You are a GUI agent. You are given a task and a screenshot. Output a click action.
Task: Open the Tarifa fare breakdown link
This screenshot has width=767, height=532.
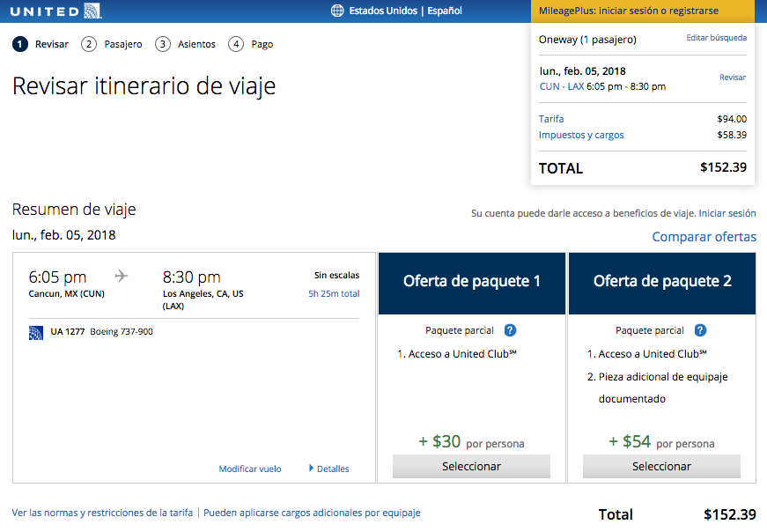(x=551, y=119)
